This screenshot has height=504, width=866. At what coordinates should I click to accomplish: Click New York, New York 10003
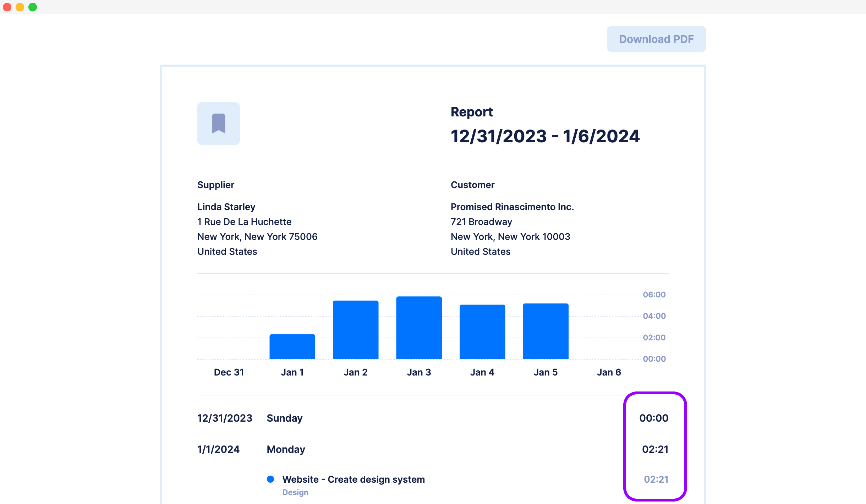point(510,237)
